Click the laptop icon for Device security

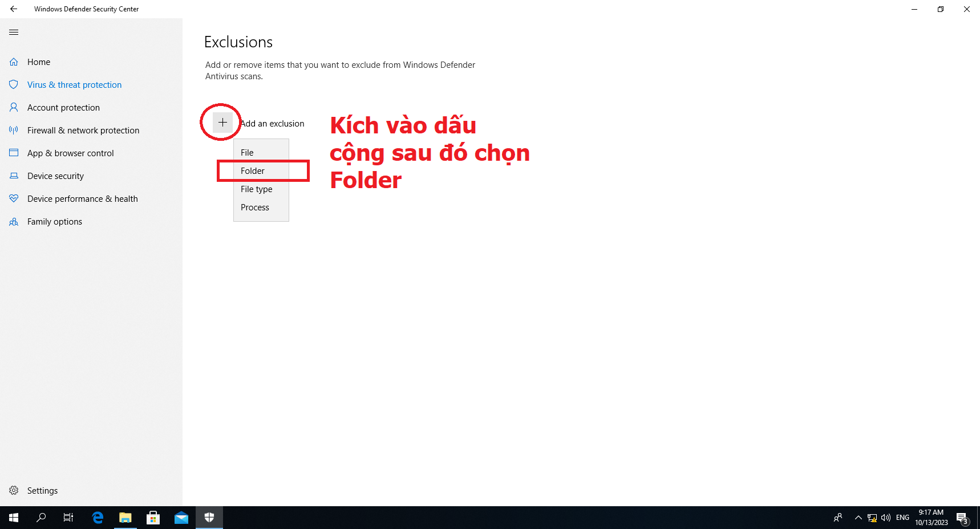coord(14,176)
